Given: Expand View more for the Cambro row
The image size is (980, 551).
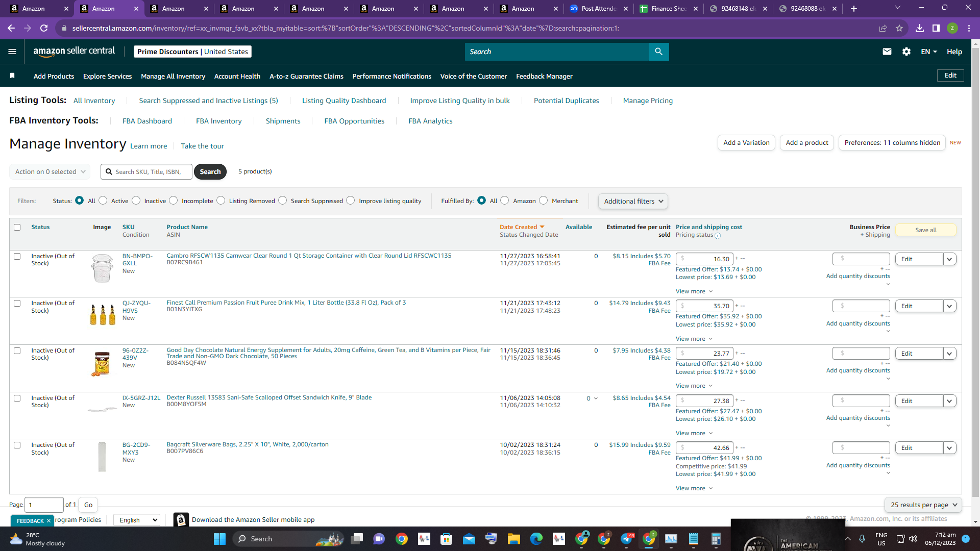Looking at the screenshot, I should tap(694, 291).
